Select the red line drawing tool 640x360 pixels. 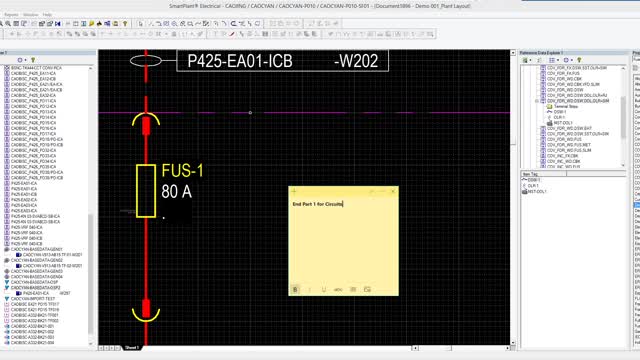(x=232, y=34)
